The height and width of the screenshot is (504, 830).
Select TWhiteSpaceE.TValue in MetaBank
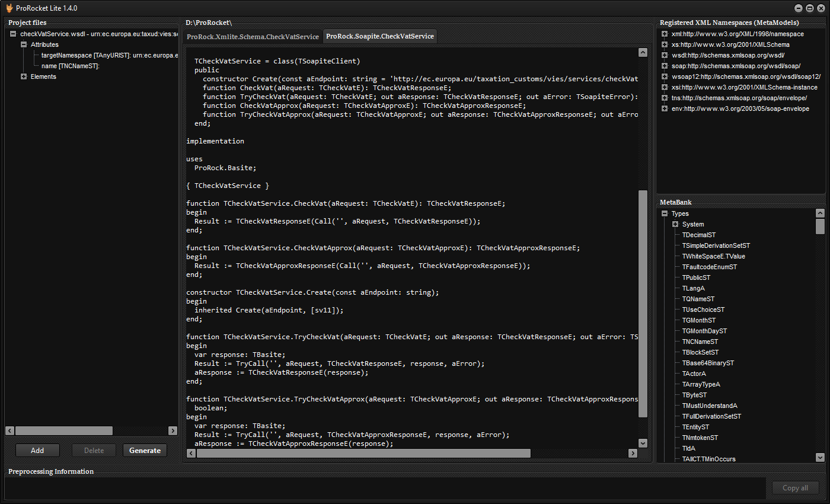click(x=713, y=256)
